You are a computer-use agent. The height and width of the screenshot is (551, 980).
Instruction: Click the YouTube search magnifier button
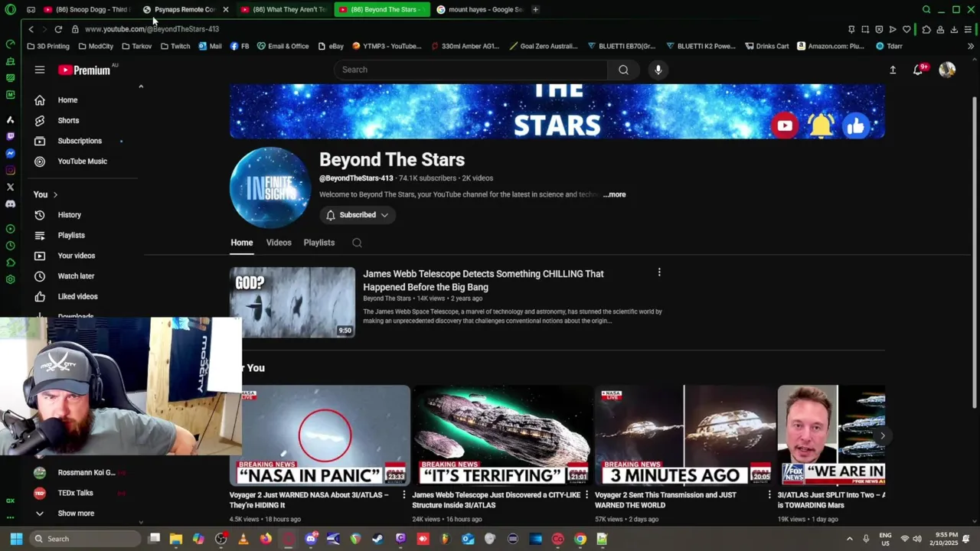click(x=623, y=70)
